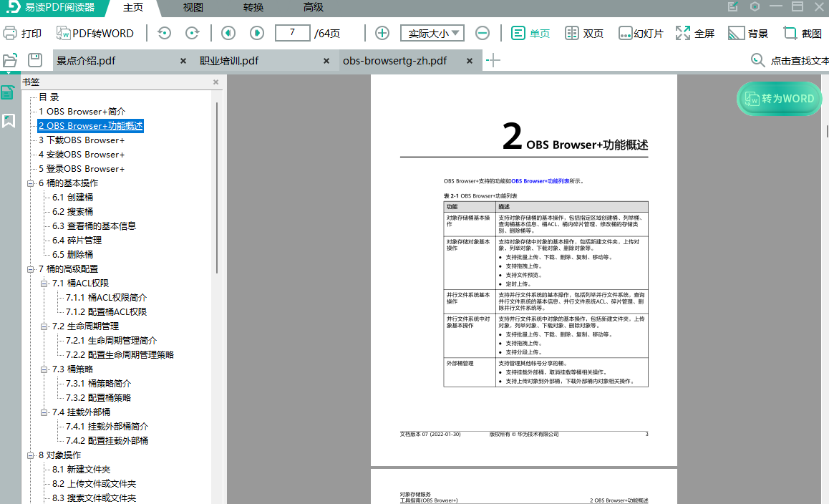Start slideshow mode 幻灯片
This screenshot has width=829, height=504.
(641, 34)
